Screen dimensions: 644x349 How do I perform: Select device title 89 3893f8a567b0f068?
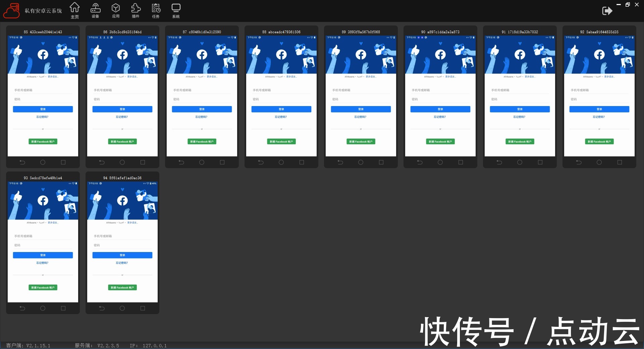[361, 32]
